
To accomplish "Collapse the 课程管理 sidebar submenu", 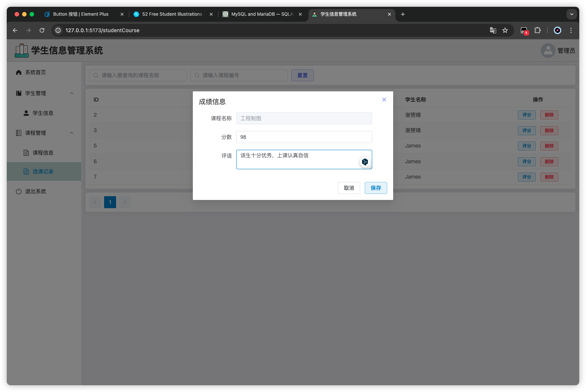I will point(44,133).
